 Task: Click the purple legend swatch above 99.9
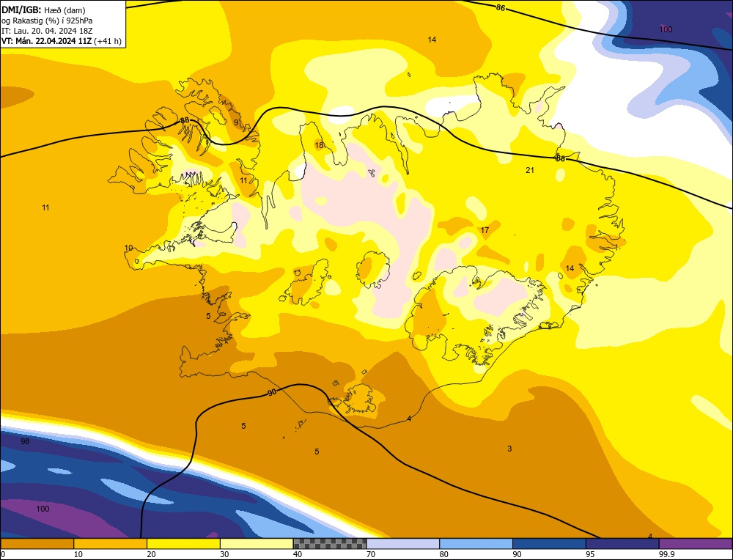point(696,544)
